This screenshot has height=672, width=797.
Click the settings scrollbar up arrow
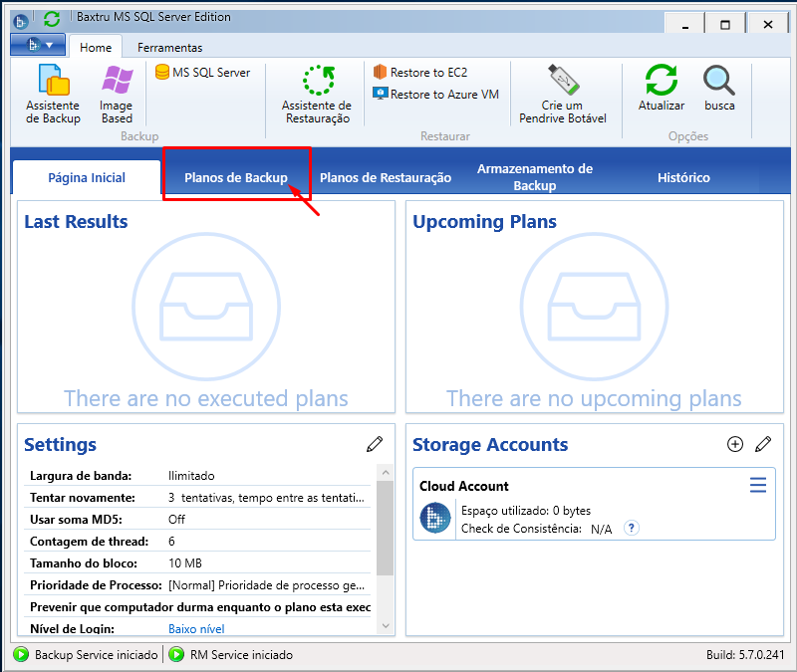coord(386,472)
